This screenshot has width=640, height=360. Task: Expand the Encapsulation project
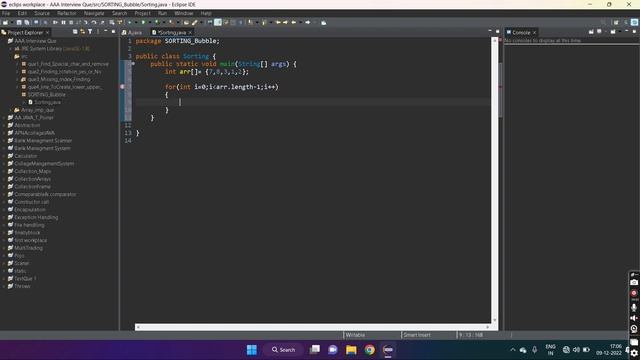(4, 210)
